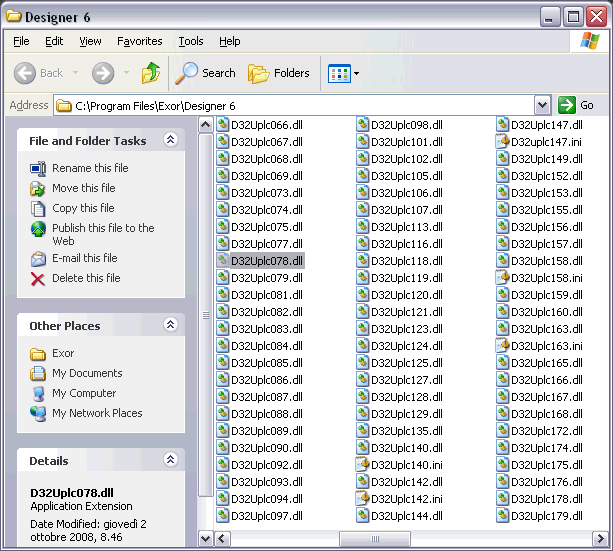The image size is (613, 551).
Task: Click the Delete this file link
Action: [86, 278]
